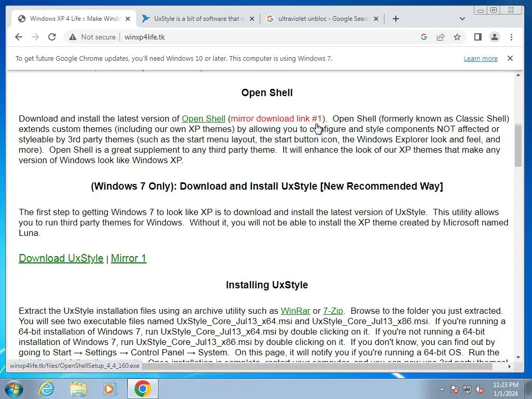The image size is (532, 399).
Task: Open the WinRar link
Action: [295, 311]
